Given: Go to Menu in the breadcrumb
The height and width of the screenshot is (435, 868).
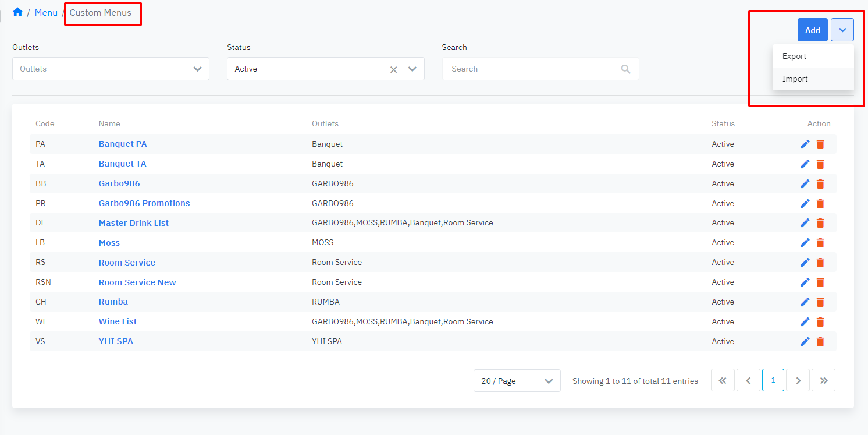Looking at the screenshot, I should click(x=46, y=12).
